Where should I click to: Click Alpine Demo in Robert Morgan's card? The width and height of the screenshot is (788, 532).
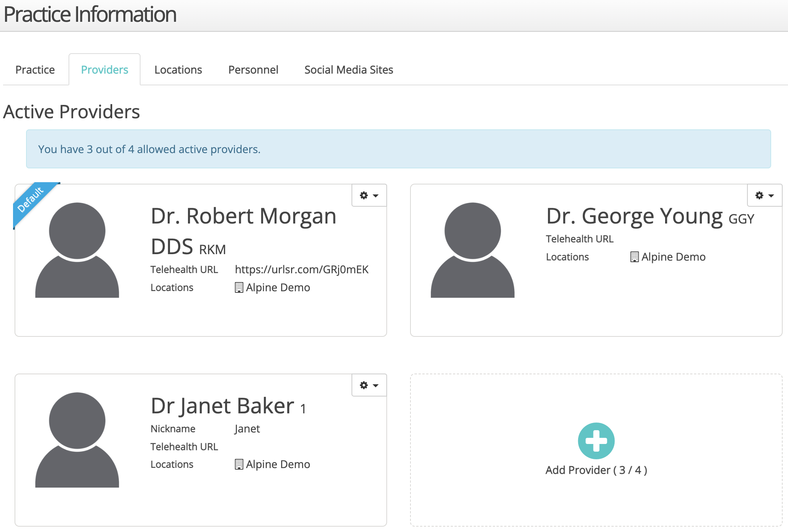pyautogui.click(x=278, y=287)
